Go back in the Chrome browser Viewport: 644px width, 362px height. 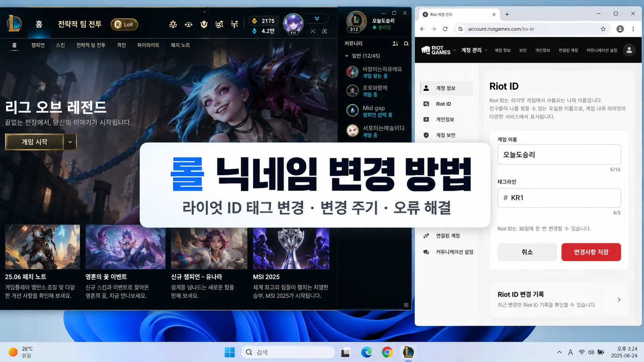pyautogui.click(x=422, y=29)
